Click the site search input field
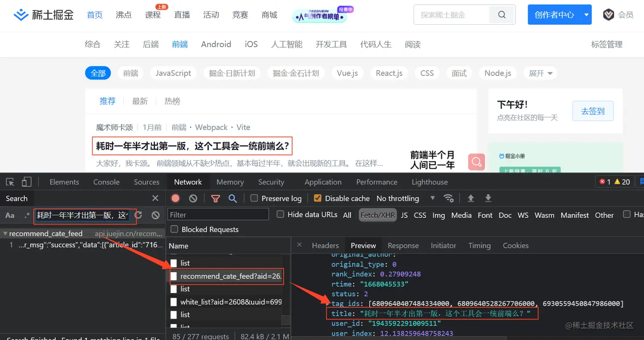 [451, 15]
